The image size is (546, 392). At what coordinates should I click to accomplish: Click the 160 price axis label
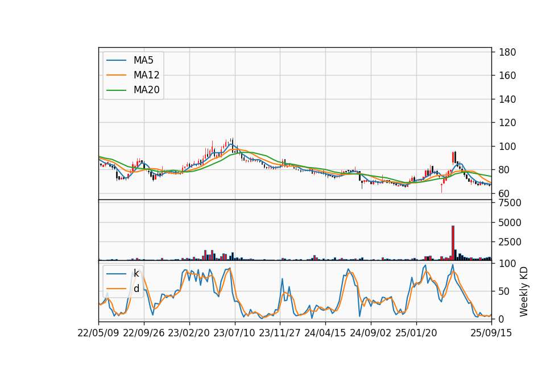pos(507,76)
